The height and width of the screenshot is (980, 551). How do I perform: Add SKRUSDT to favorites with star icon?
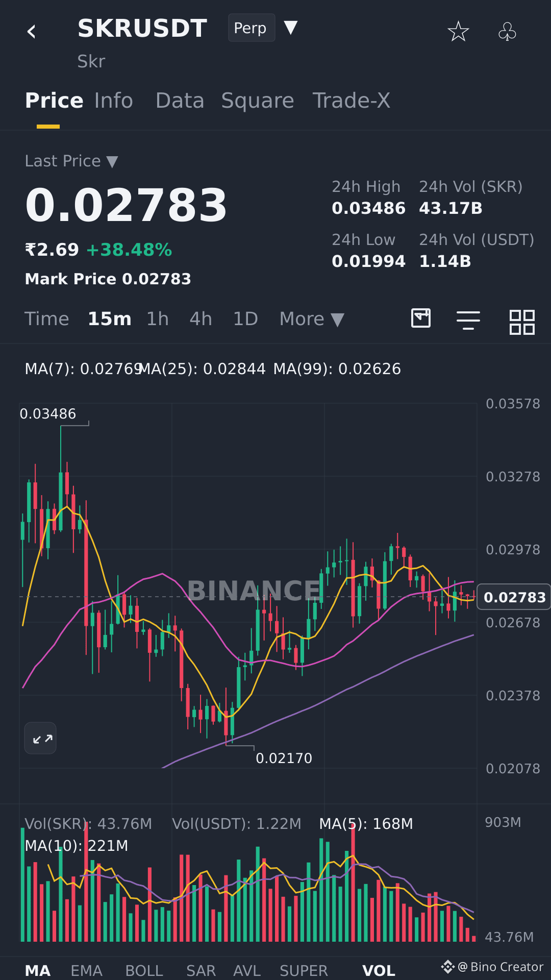pyautogui.click(x=458, y=32)
